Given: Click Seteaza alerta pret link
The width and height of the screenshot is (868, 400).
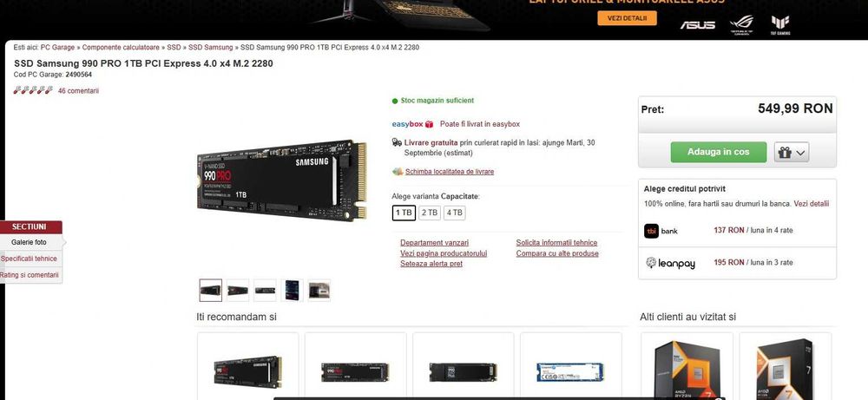Looking at the screenshot, I should coord(431,264).
